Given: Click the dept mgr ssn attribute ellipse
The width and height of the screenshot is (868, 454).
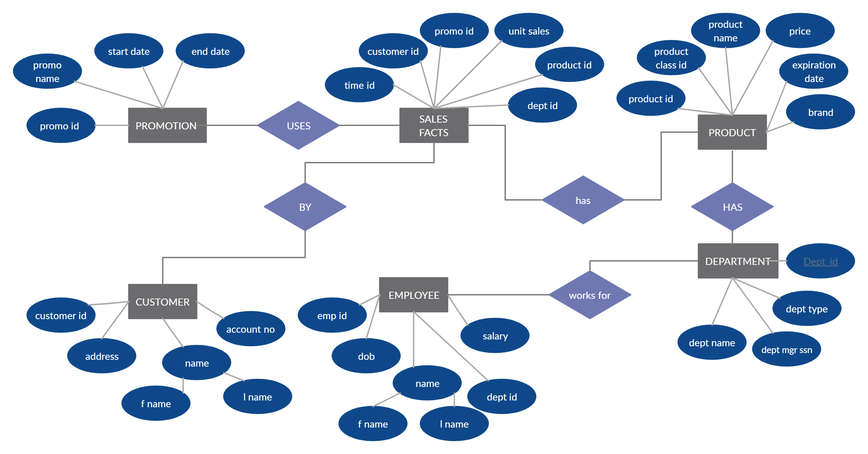Looking at the screenshot, I should tap(786, 350).
